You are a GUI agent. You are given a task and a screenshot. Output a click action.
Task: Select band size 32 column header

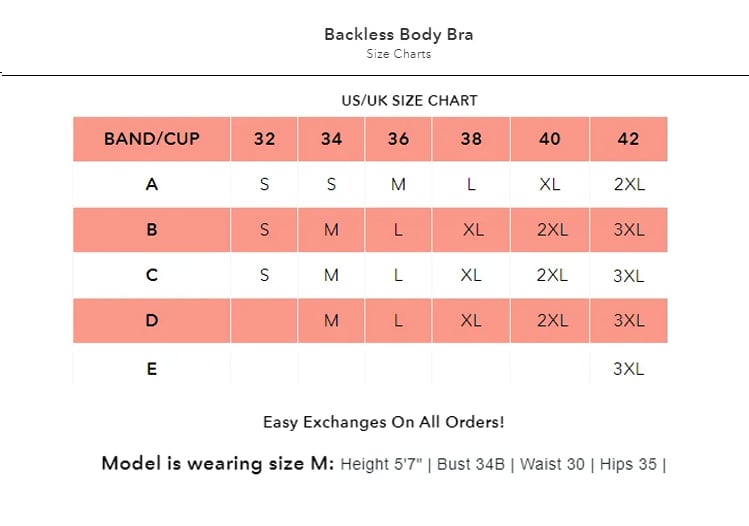pos(264,139)
